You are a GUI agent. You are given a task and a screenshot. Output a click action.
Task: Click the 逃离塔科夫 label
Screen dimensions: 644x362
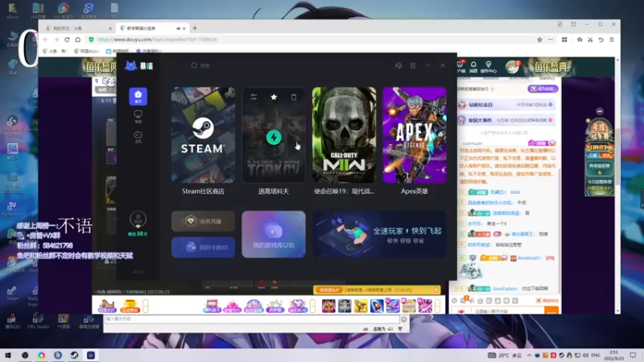pyautogui.click(x=274, y=191)
